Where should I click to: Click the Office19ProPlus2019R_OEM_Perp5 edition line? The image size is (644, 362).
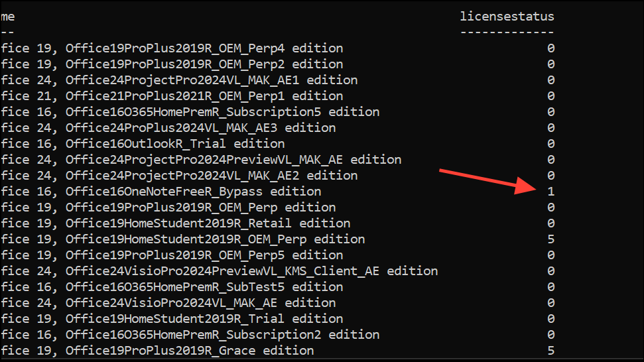(204, 255)
